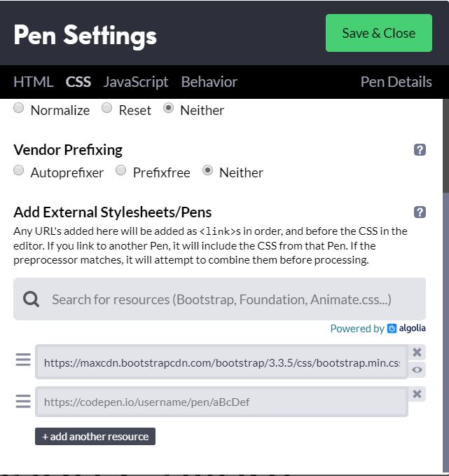This screenshot has height=476, width=449.
Task: Open External Stylesheets help question mark icon
Action: (x=420, y=212)
